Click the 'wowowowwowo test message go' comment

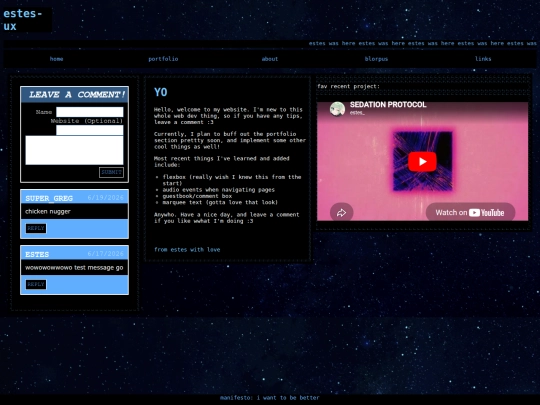[x=74, y=268]
